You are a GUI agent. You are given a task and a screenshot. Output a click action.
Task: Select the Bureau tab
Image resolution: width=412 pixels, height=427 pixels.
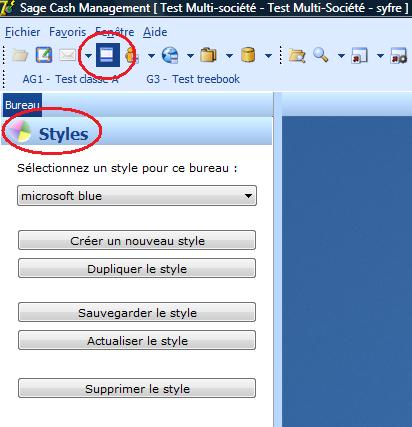tap(22, 105)
